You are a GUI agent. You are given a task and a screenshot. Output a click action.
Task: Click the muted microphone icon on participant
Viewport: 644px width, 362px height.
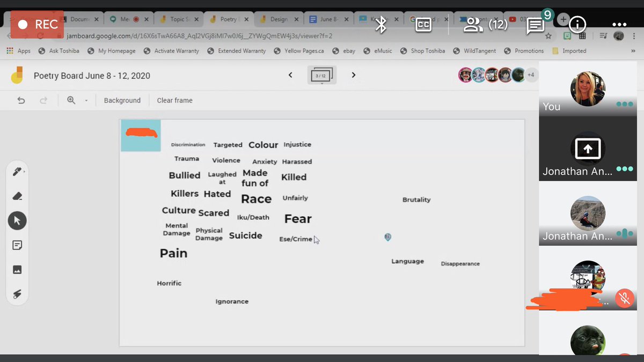[624, 298]
